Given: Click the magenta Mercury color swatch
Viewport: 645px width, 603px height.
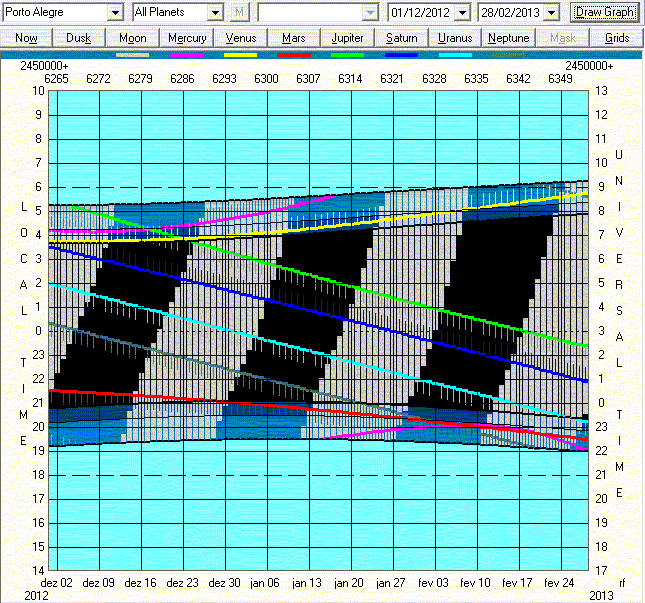Looking at the screenshot, I should point(187,55).
